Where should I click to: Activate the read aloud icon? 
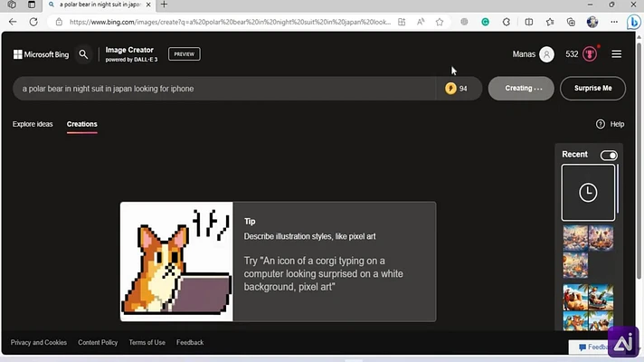click(421, 22)
